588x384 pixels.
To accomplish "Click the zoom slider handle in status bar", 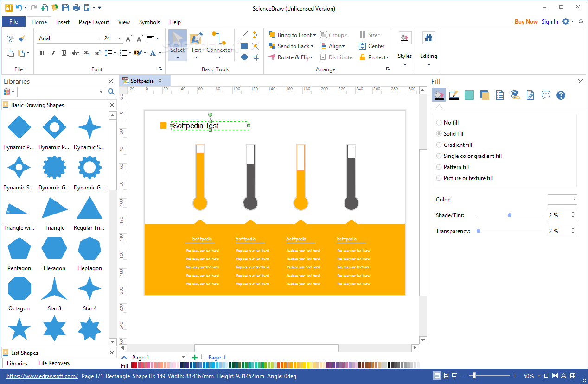I will (x=474, y=376).
